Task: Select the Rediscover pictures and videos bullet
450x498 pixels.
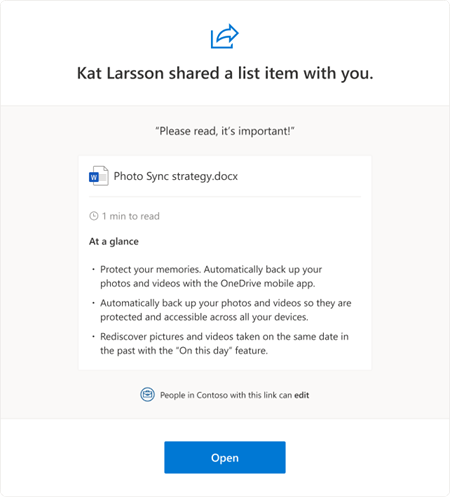Action: 224,343
